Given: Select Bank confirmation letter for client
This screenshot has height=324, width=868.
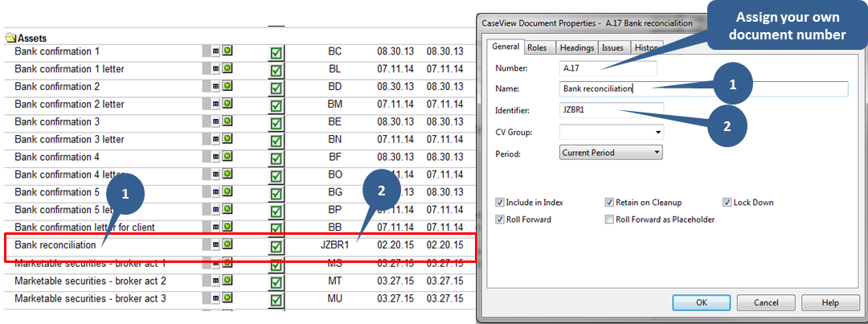Looking at the screenshot, I should pyautogui.click(x=84, y=228).
